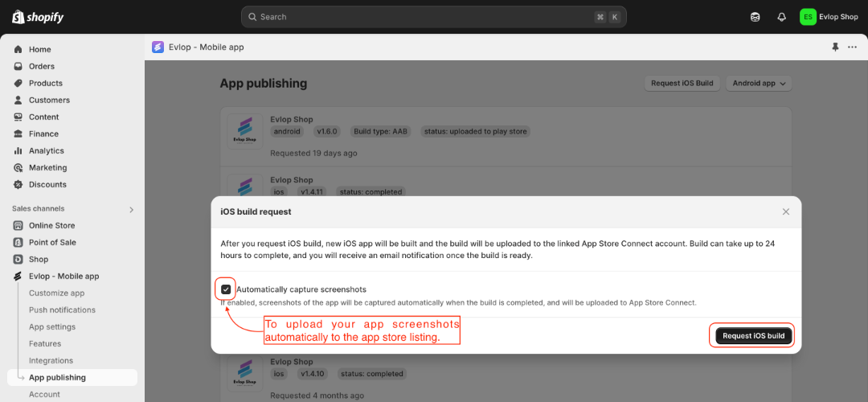Image resolution: width=868 pixels, height=402 pixels.
Task: Click the Shop channel icon
Action: tap(18, 259)
